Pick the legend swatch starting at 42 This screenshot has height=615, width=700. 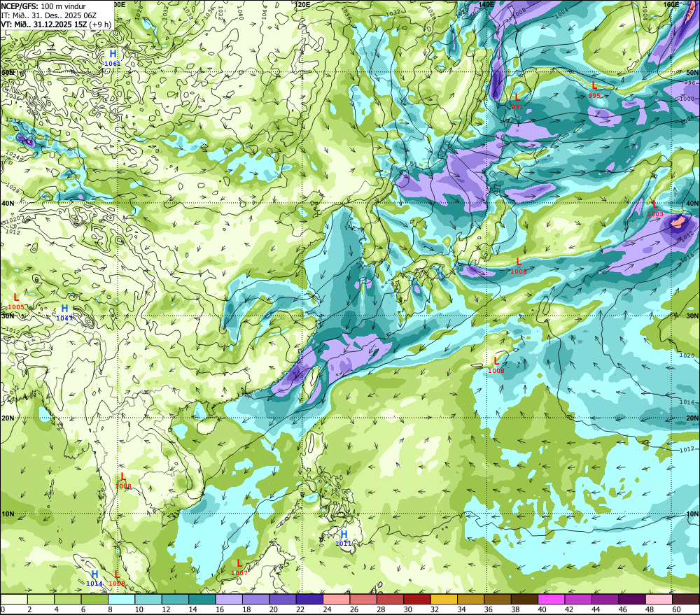pos(579,599)
